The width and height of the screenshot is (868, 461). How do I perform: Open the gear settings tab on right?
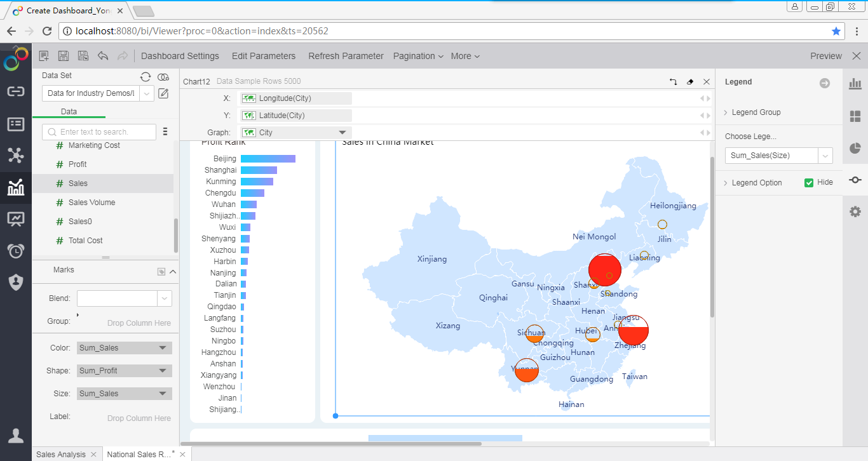(855, 212)
